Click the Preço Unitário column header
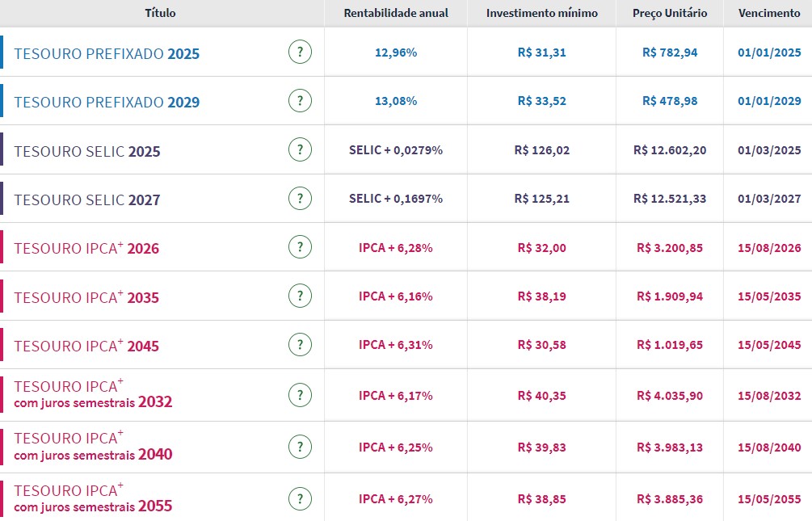Viewport: 812px width, 521px height. click(670, 13)
